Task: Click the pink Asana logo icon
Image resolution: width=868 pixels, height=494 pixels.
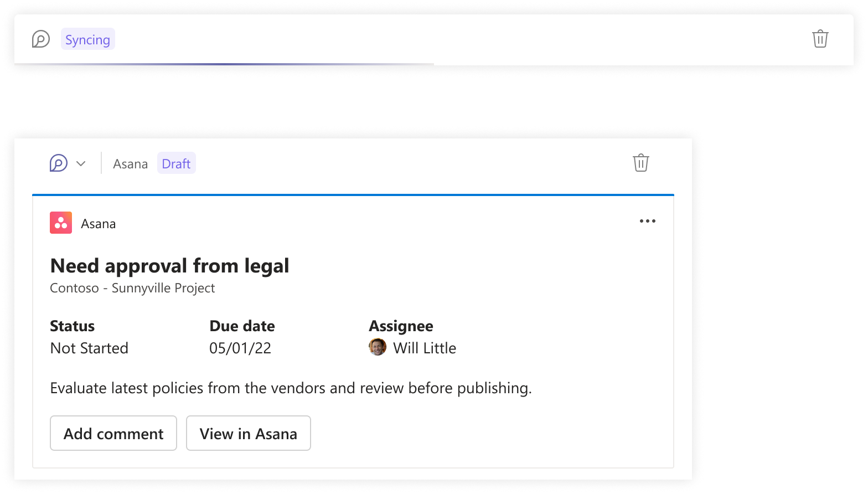Action: coord(61,223)
